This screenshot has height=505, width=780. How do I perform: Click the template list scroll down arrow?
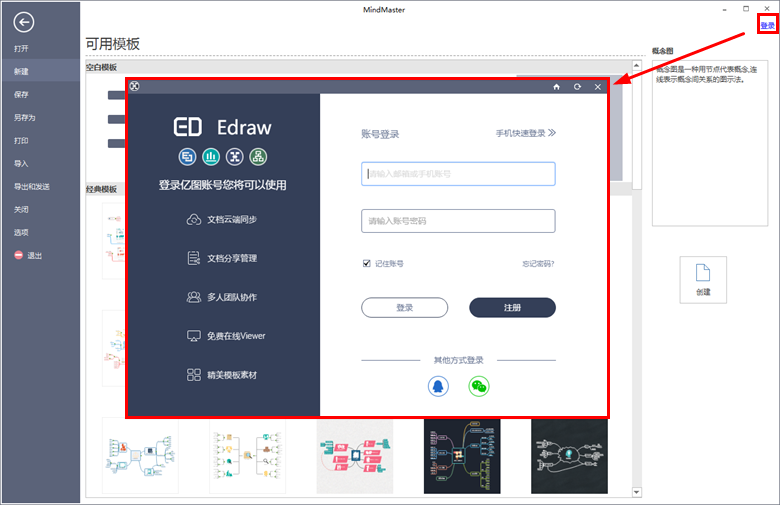pyautogui.click(x=636, y=492)
